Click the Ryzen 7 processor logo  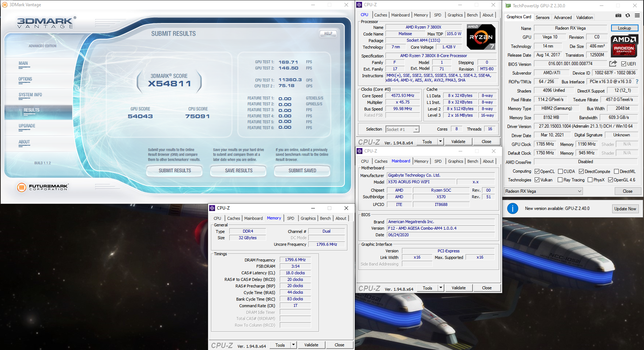point(481,37)
